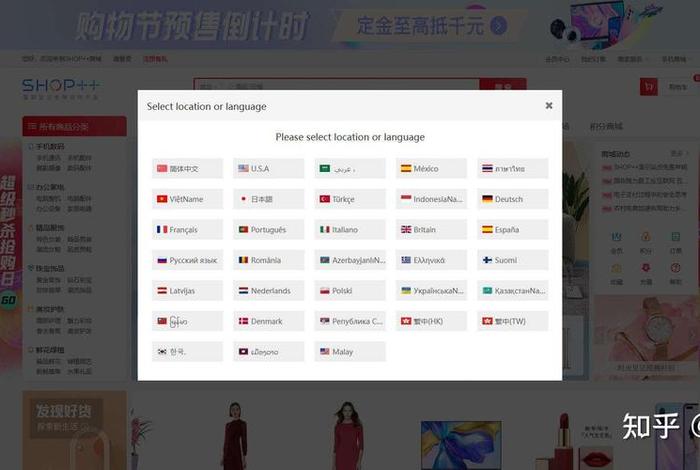Choose the Britain location option
This screenshot has width=700, height=470.
pos(431,229)
